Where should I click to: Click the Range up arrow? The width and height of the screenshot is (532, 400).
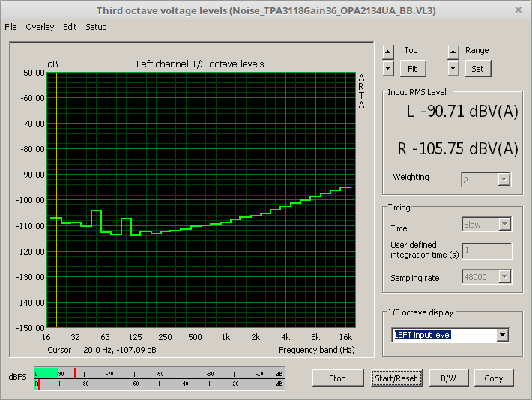[x=453, y=52]
